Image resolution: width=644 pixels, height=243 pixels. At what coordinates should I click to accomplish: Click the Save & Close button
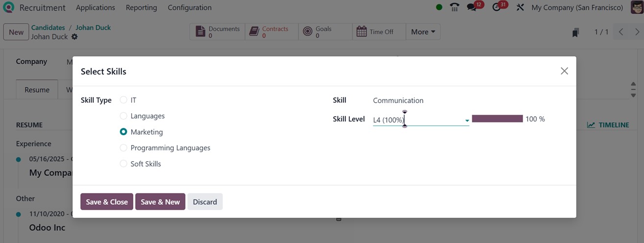(107, 202)
